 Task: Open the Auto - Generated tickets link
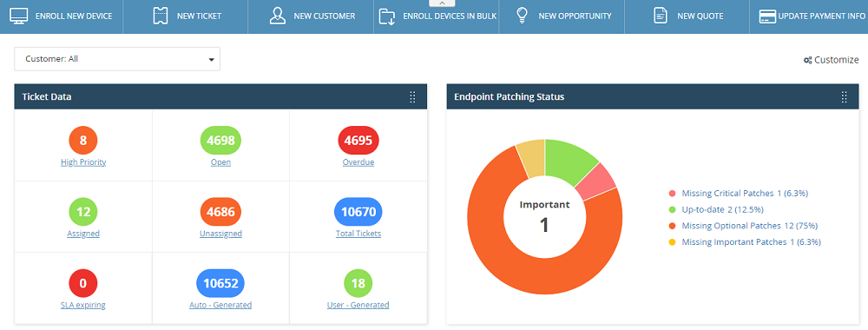[x=220, y=305]
